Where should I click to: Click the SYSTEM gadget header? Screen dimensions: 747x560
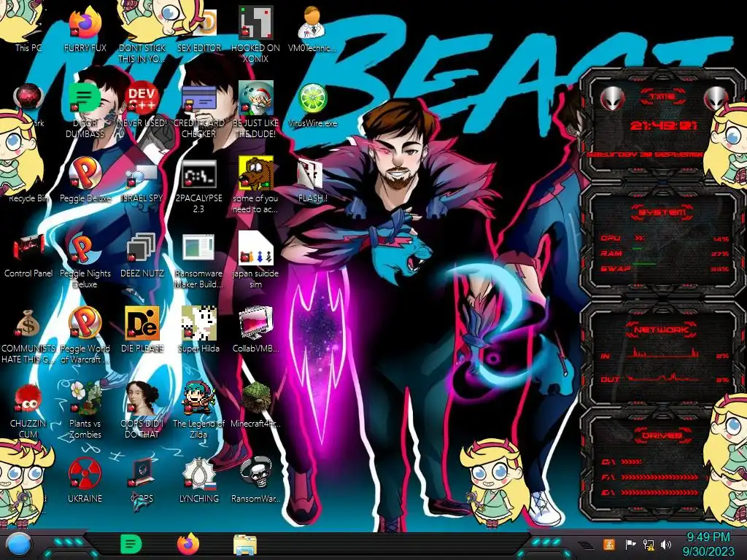pos(662,212)
